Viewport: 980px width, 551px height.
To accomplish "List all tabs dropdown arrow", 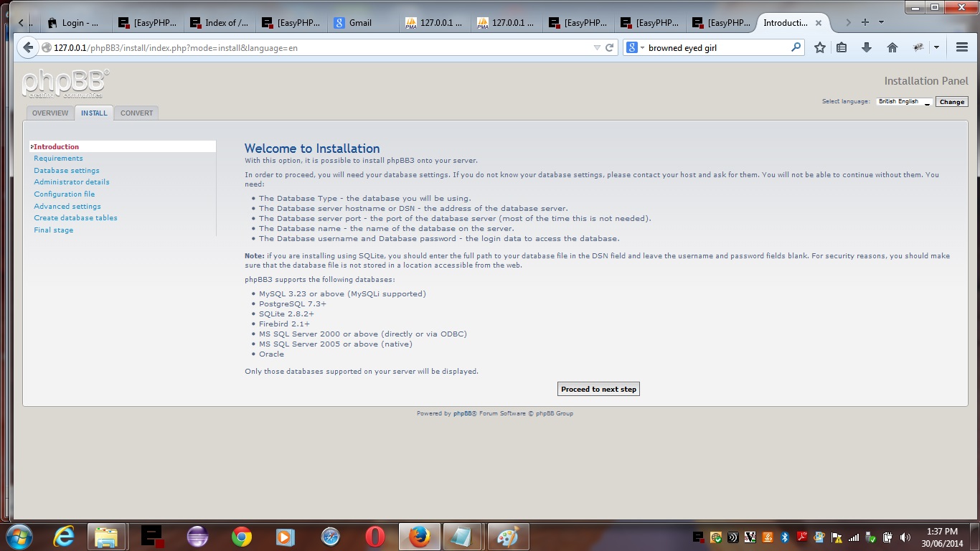I will (881, 22).
